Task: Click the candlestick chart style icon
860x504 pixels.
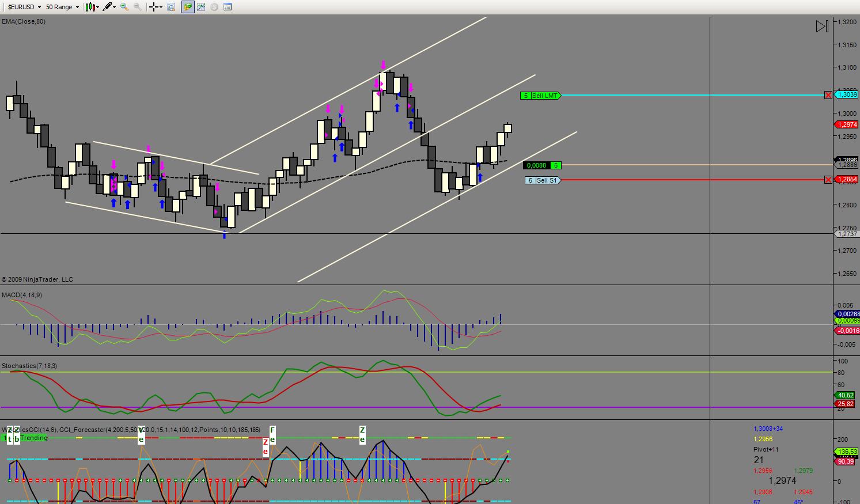Action: [90, 7]
